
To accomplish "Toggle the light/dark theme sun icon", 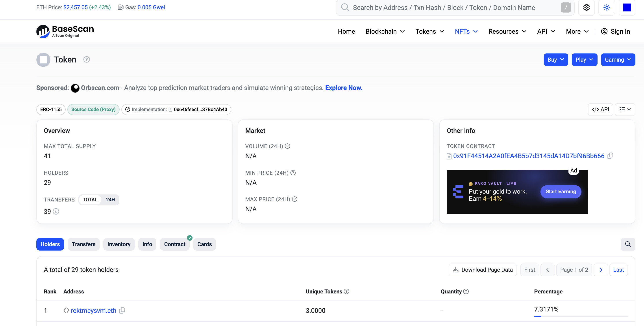I will (607, 7).
